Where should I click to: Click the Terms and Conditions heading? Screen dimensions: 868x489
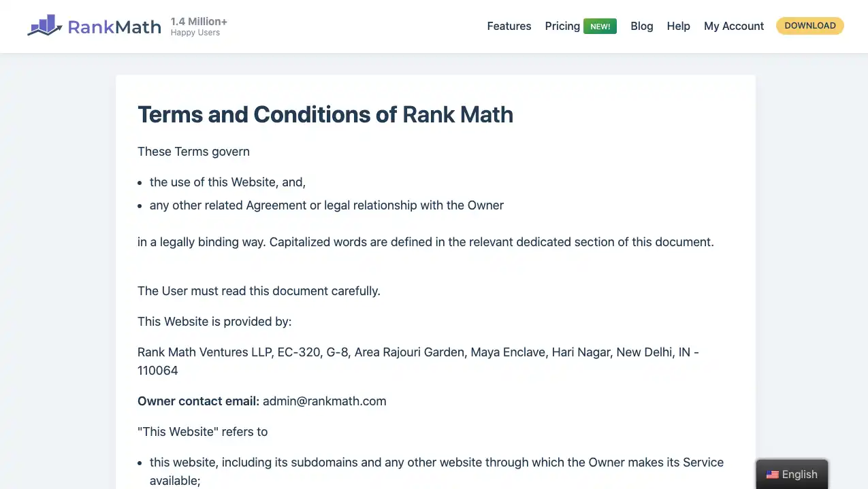(x=325, y=114)
